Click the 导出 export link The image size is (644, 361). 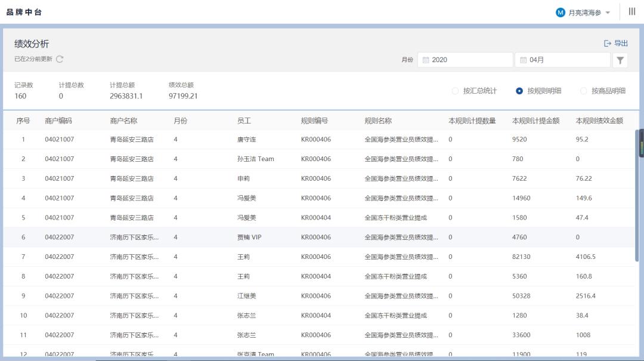pos(621,44)
